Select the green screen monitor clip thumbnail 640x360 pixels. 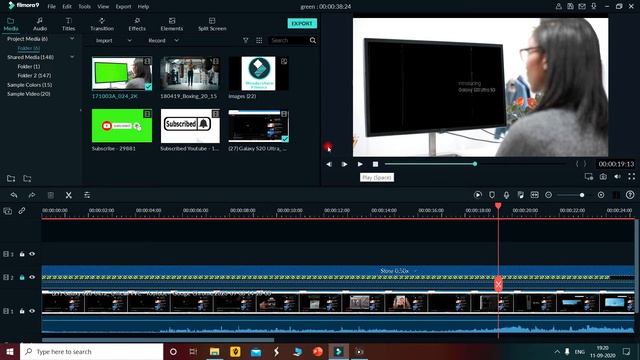(122, 73)
